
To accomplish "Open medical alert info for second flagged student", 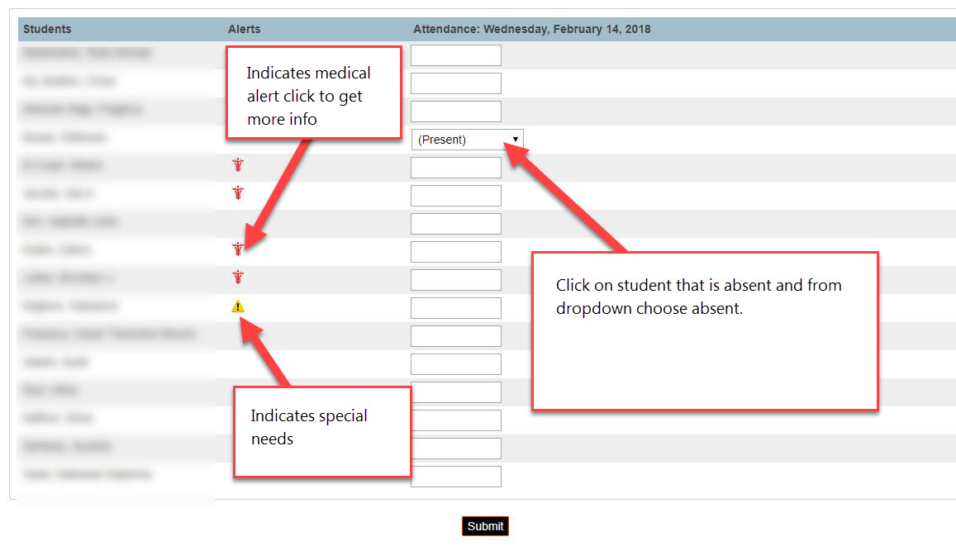I will [x=238, y=193].
